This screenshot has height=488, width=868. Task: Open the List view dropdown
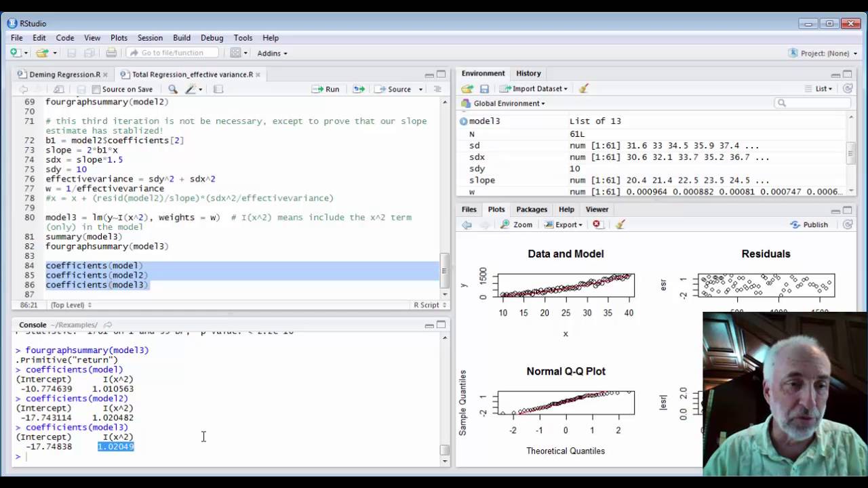tap(818, 88)
